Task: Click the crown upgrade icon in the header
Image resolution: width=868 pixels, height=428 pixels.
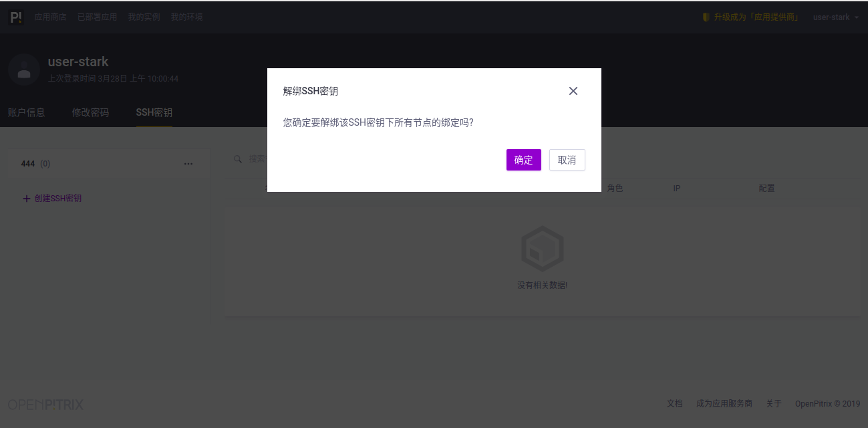Action: coord(705,17)
